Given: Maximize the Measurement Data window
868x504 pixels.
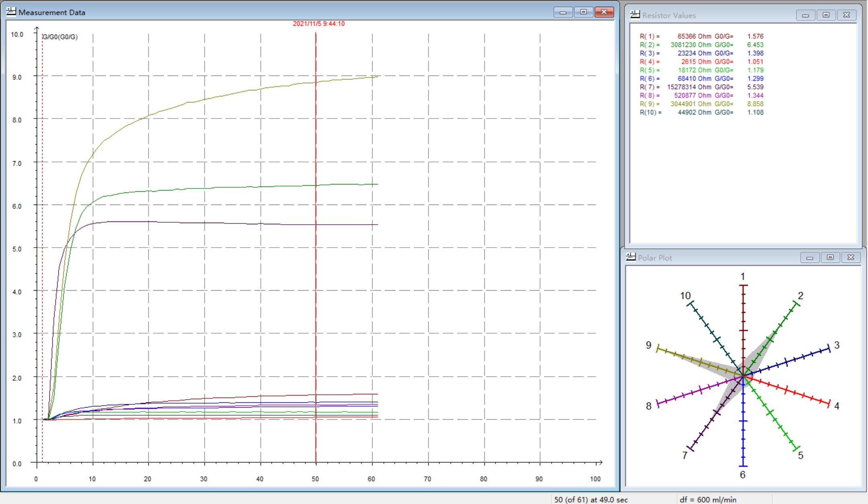Looking at the screenshot, I should 583,12.
